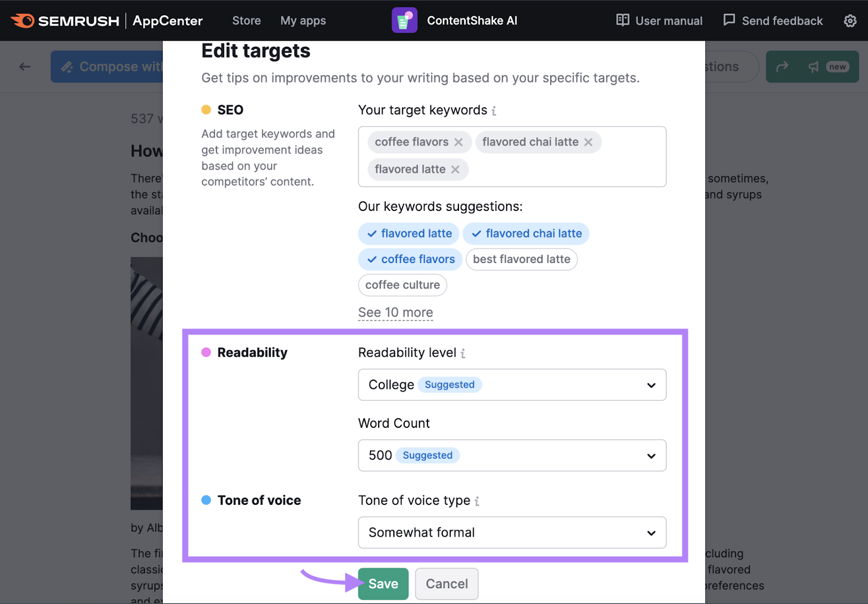Show info tooltip for Readability level

click(463, 354)
